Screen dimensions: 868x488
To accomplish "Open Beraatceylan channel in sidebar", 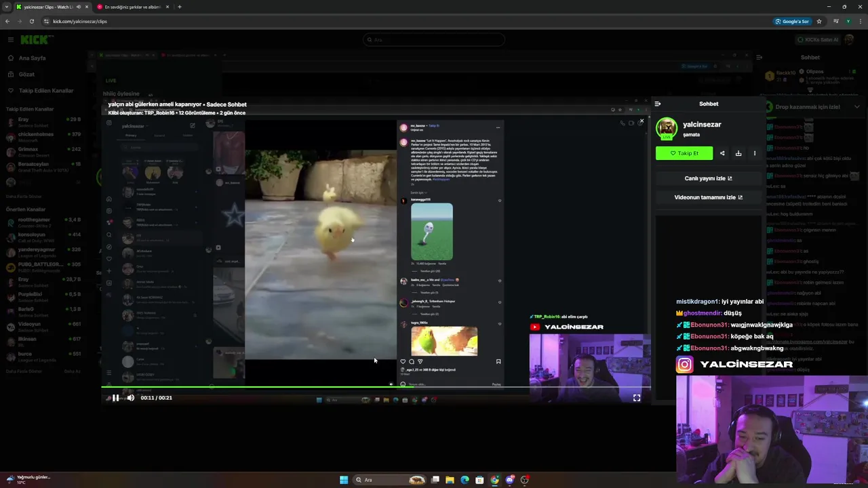I will [x=43, y=166].
